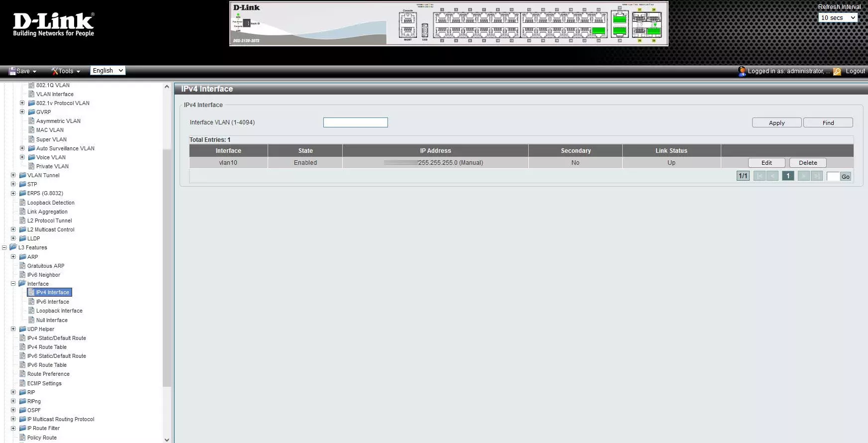
Task: Expand the OSPF tree node
Action: click(13, 410)
